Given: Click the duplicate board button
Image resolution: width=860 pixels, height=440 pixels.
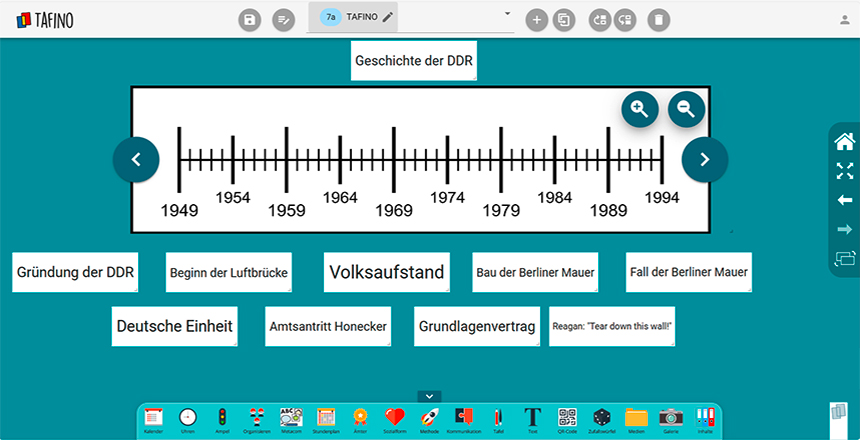Looking at the screenshot, I should point(564,19).
